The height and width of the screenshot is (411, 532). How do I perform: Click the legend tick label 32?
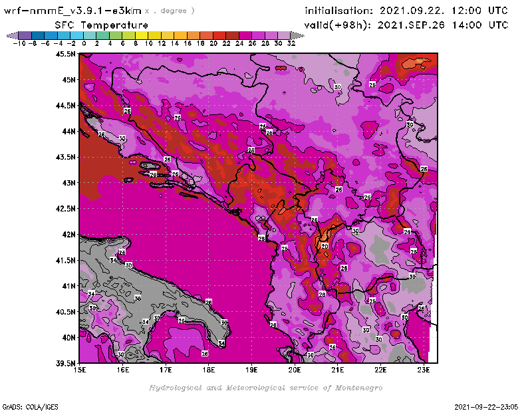tap(291, 43)
